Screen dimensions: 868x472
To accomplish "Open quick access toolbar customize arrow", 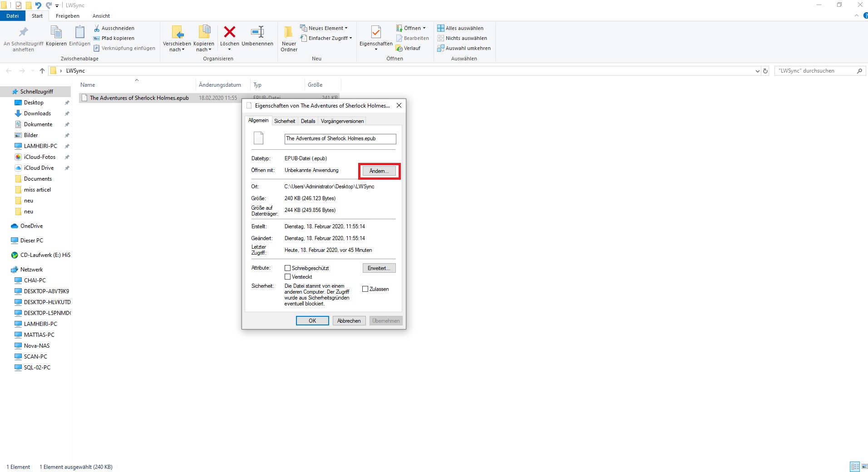I will click(x=57, y=6).
